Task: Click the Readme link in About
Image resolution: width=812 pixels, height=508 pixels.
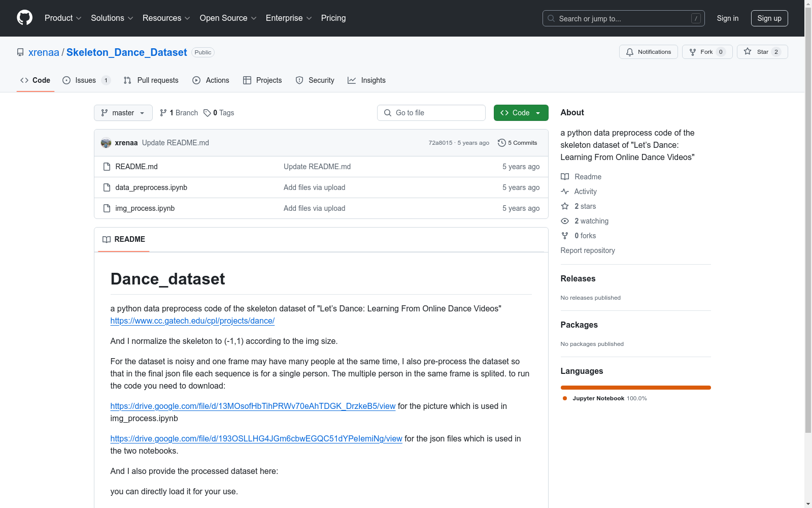Action: [581, 177]
